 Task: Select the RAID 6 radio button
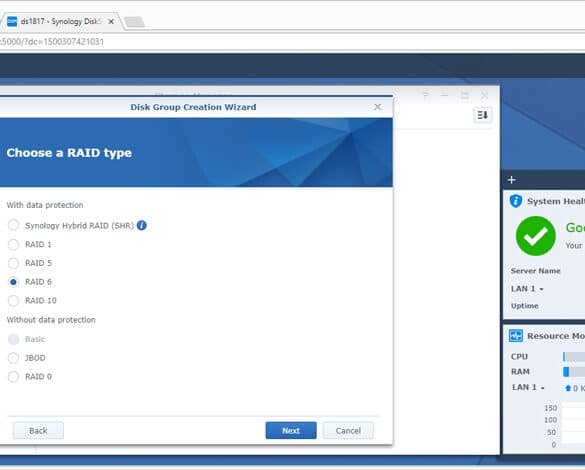(13, 282)
